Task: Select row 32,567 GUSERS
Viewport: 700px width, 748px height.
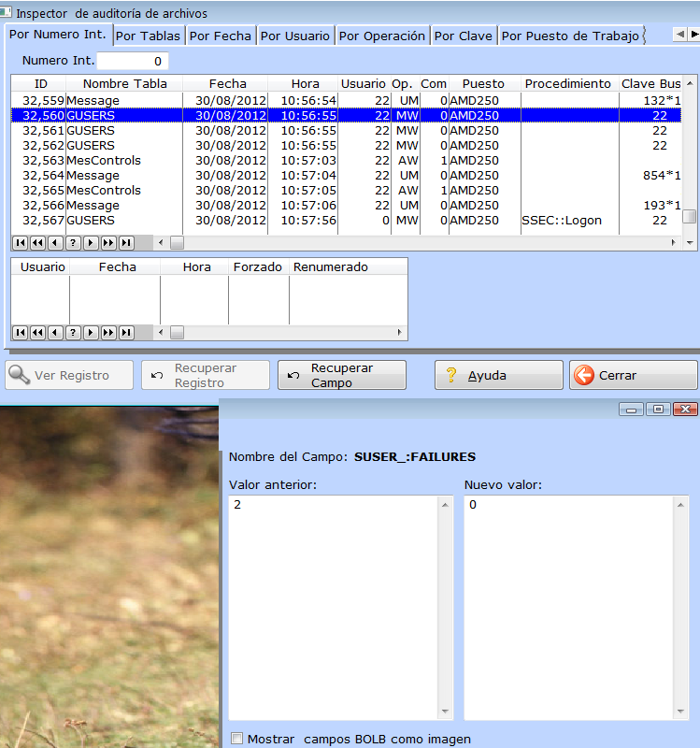Action: coord(347,221)
